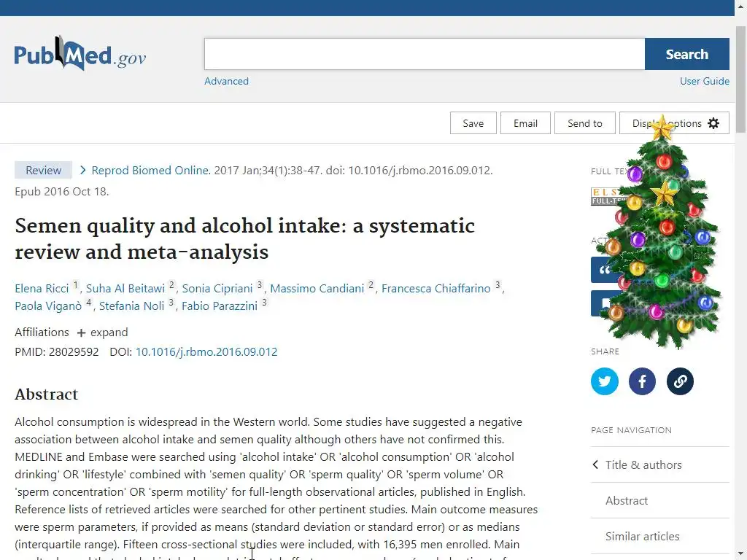The image size is (747, 560).
Task: Click the SHARE section label
Action: point(605,351)
